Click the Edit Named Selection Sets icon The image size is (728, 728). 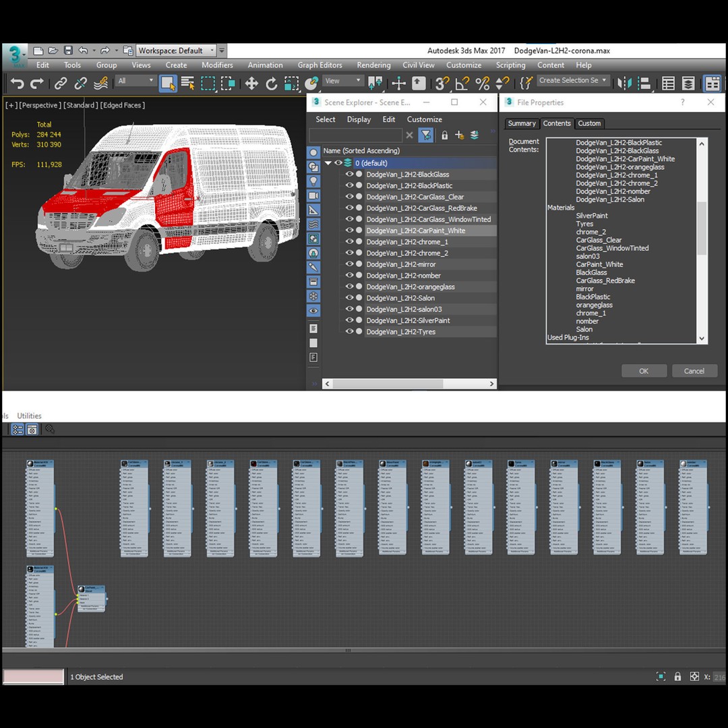coord(526,84)
